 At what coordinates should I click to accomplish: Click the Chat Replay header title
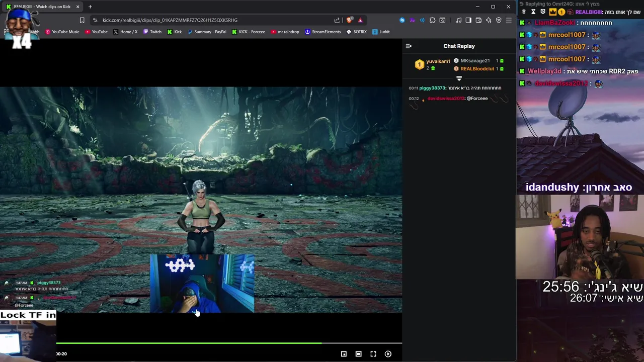459,46
